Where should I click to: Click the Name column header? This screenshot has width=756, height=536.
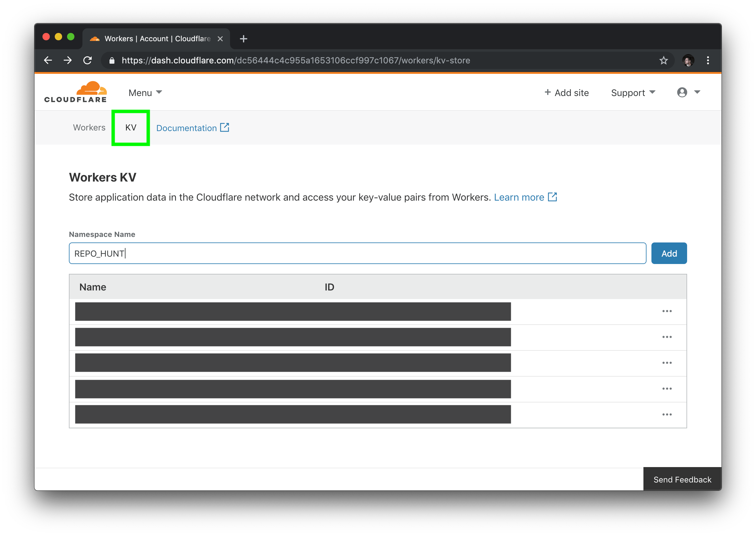coord(93,287)
